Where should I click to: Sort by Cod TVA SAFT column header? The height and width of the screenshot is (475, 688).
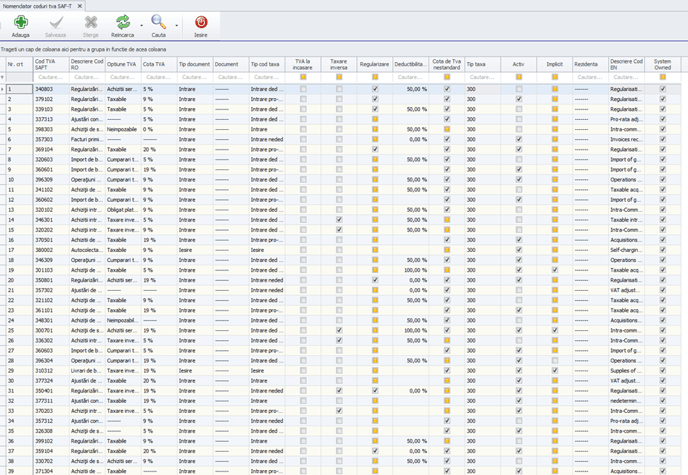[x=49, y=64]
